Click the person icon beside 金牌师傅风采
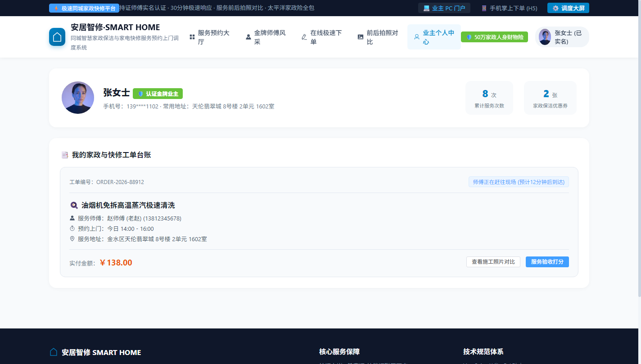 248,37
